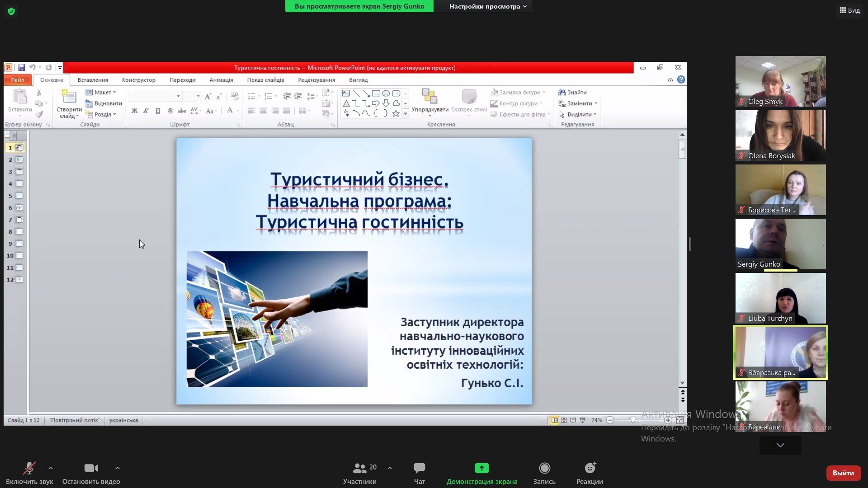Select the isosceles triangle shape
Screen dimensions: 868x488
(346, 103)
